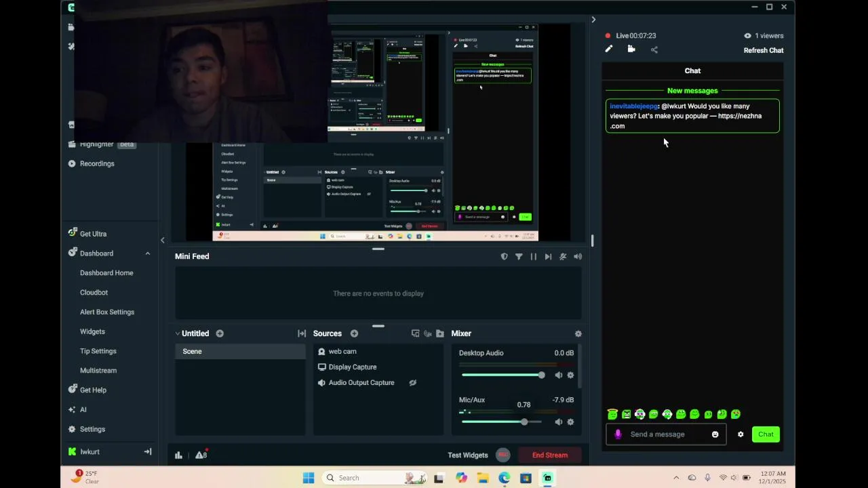This screenshot has height=488, width=868.
Task: Toggle Mini Feed alert volume speaker icon
Action: coord(578,257)
